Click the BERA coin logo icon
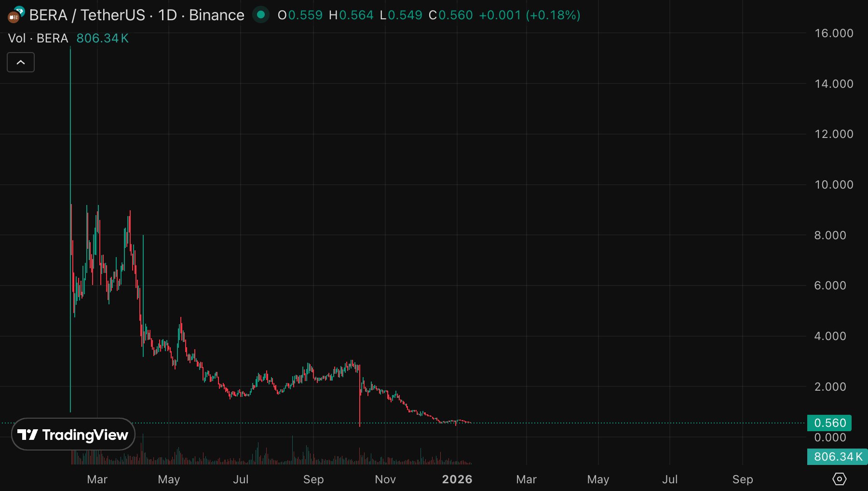 tap(16, 14)
